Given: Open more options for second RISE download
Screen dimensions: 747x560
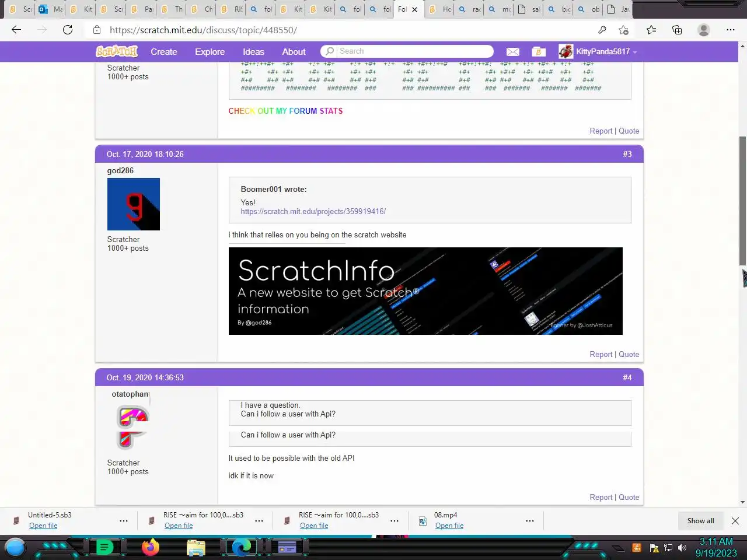Looking at the screenshot, I should pos(395,520).
